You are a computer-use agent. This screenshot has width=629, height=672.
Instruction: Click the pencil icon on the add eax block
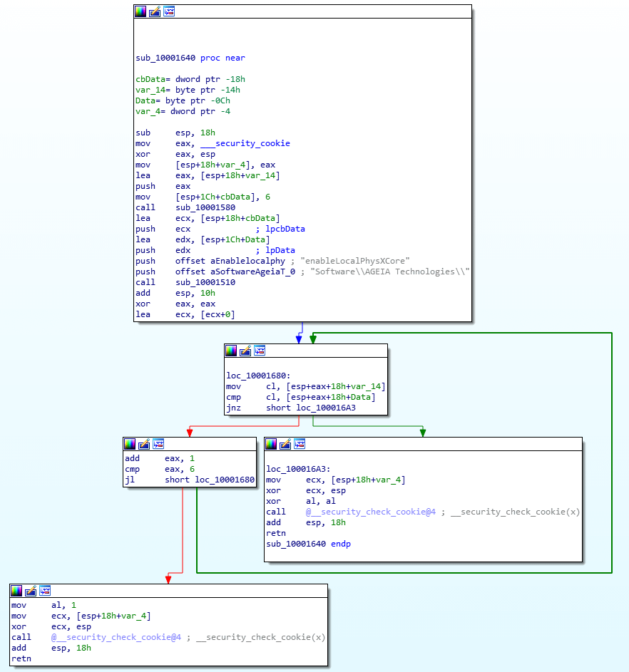click(144, 443)
